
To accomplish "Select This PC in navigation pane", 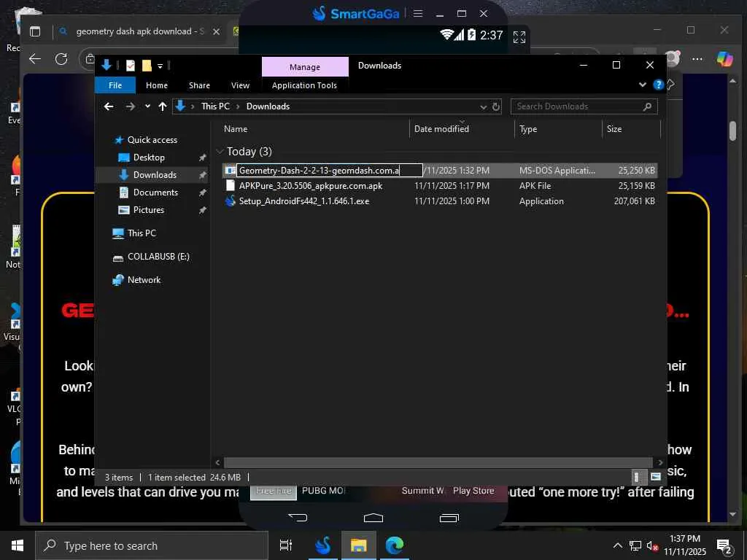I will (142, 233).
